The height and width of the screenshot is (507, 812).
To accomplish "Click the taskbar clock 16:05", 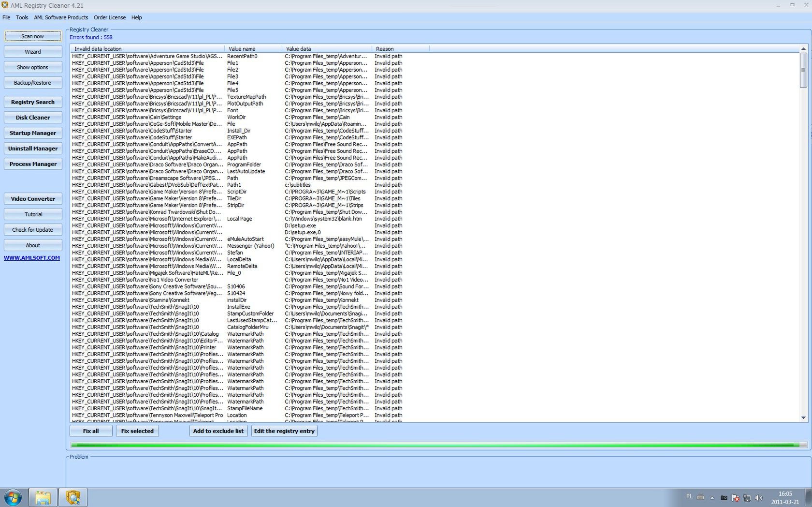I will pyautogui.click(x=785, y=494).
